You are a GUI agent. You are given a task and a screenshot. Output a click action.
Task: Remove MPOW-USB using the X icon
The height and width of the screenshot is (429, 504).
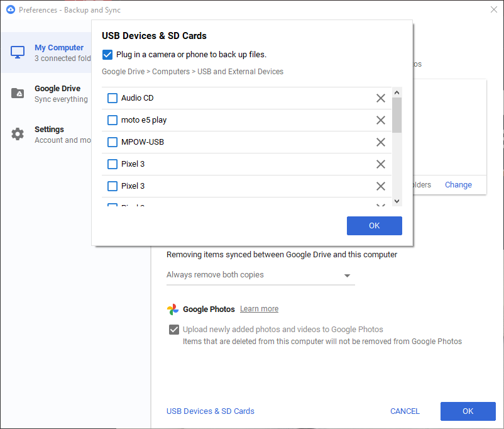pos(380,142)
